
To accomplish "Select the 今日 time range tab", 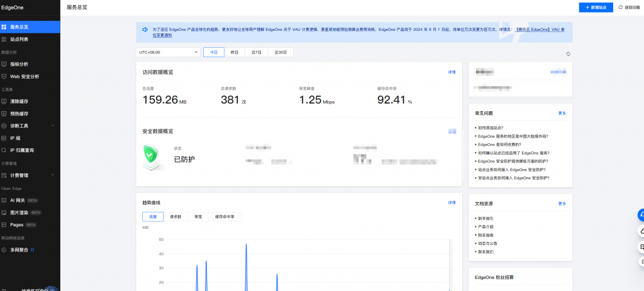I will tap(214, 53).
